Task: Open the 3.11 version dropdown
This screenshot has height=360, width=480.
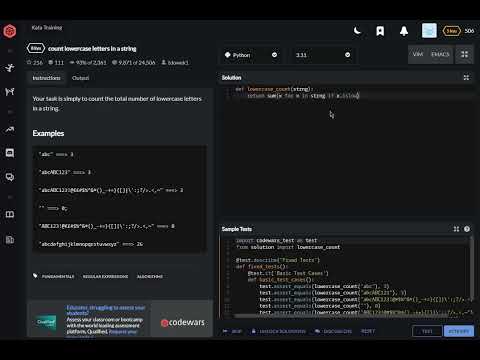Action: [x=323, y=55]
